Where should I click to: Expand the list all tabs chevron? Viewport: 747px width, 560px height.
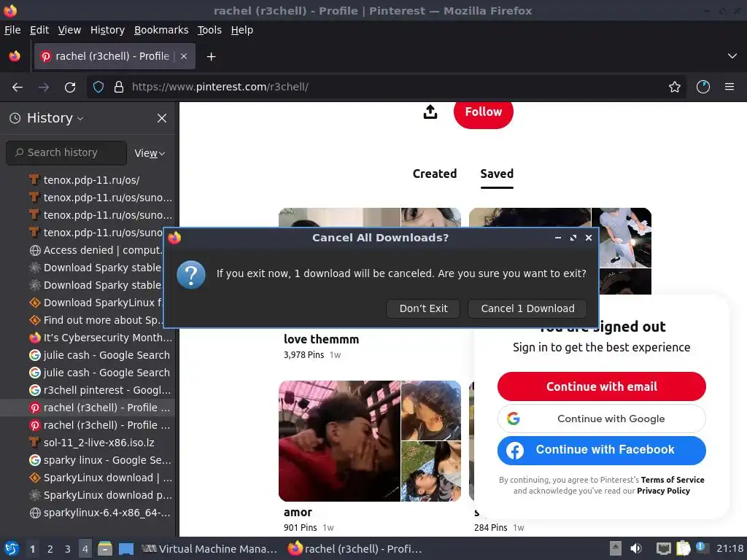point(732,56)
